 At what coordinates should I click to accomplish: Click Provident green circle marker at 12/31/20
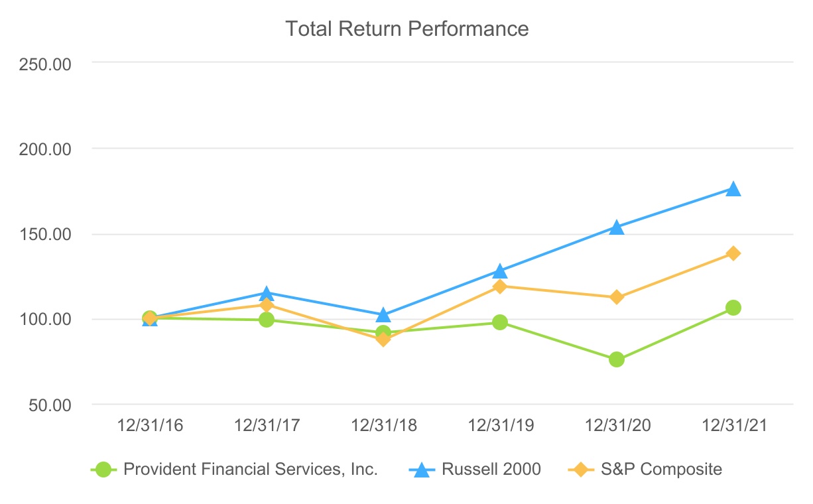pos(616,359)
